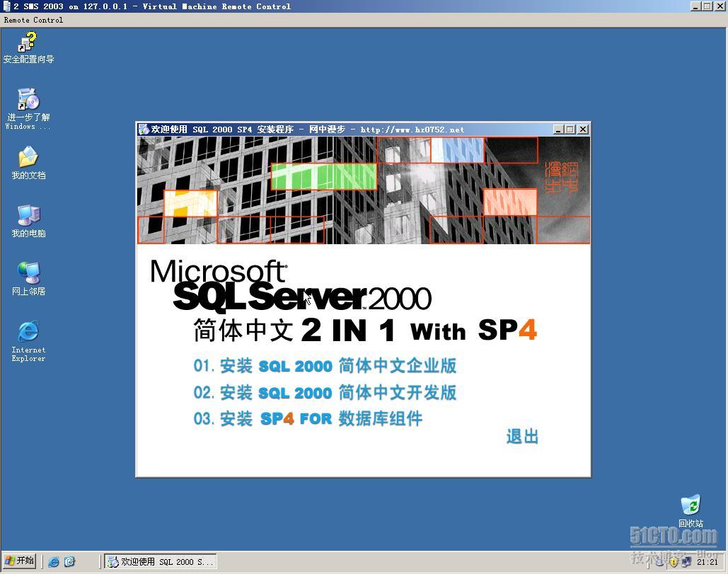Launch Internet Explorer from quick launch bar
Screen dimensions: 728x574
pyautogui.click(x=54, y=562)
